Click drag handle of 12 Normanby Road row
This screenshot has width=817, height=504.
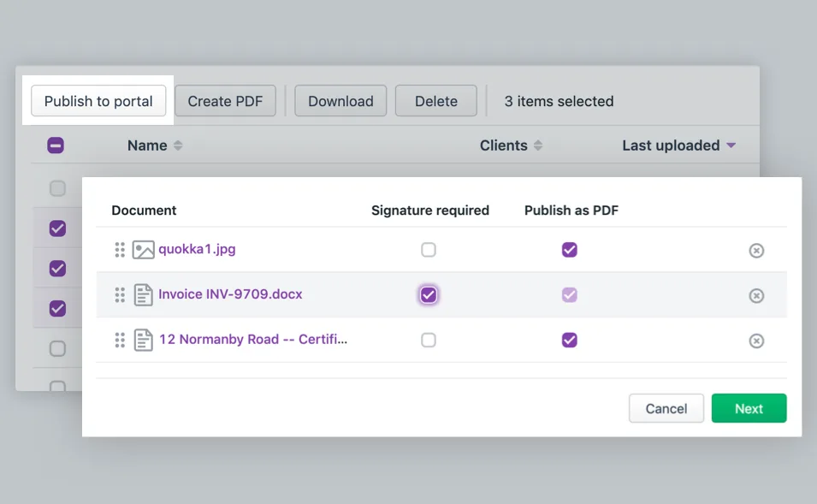click(120, 340)
